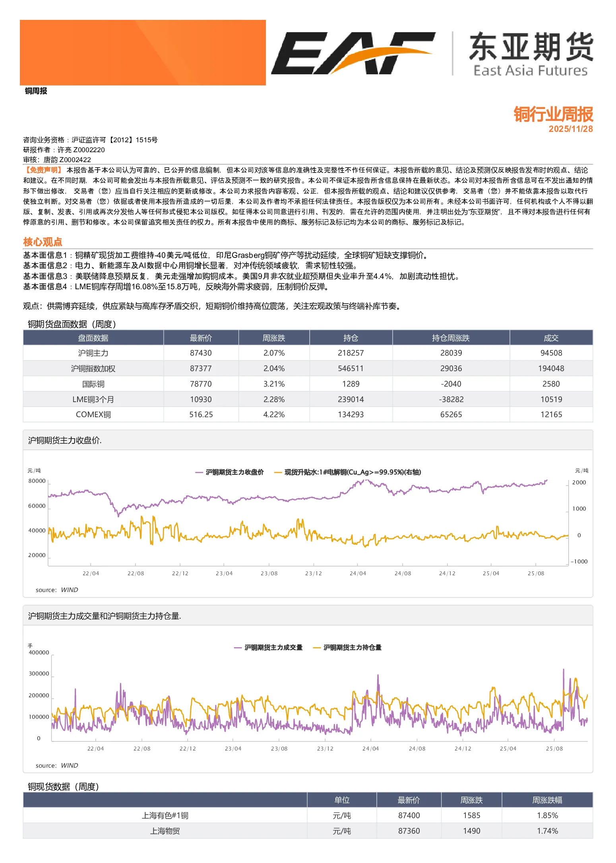Click the 沪铜主力 row label
The image size is (616, 863).
93,353
